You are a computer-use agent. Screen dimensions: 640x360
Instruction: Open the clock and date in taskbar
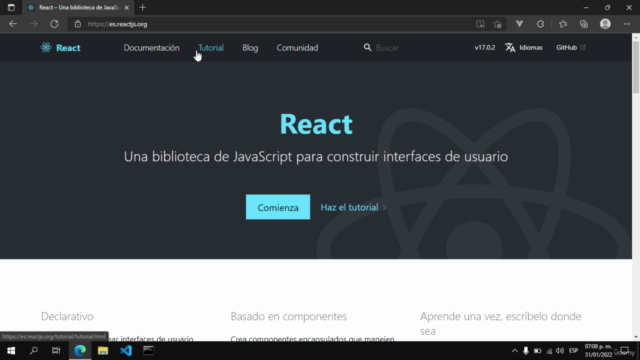point(598,351)
